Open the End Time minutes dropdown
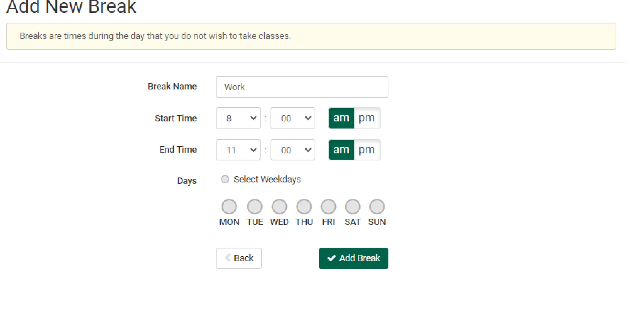The width and height of the screenshot is (644, 323). (292, 150)
